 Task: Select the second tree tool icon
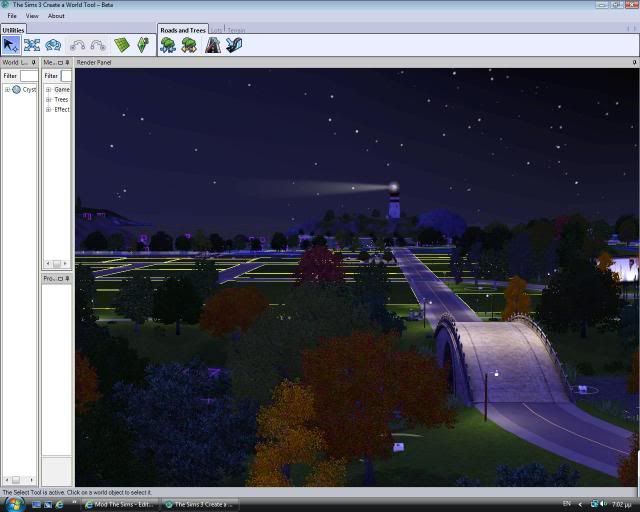[189, 45]
